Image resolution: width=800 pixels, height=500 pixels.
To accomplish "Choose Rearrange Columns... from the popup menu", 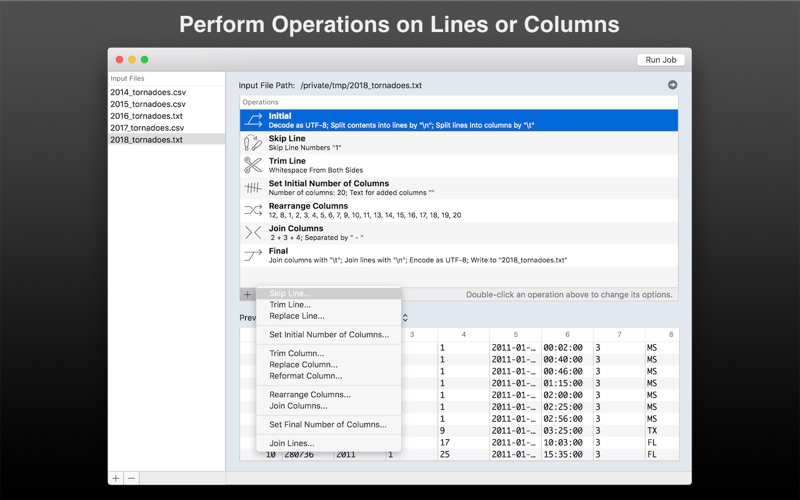I will click(x=329, y=394).
